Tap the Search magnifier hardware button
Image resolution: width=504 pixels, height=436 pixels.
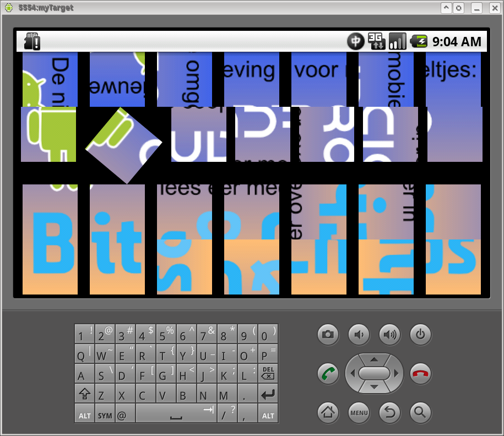pos(420,412)
